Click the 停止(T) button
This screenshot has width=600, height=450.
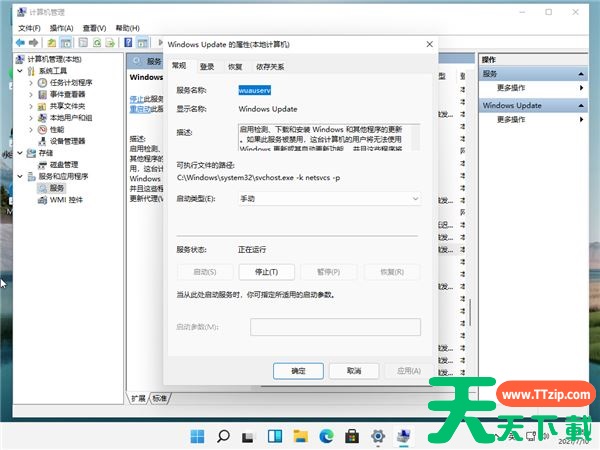[266, 272]
